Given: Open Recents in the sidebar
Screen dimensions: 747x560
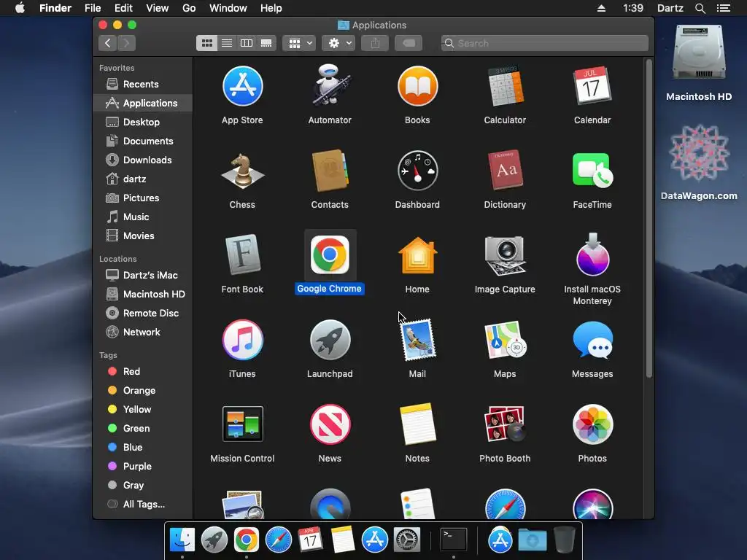Looking at the screenshot, I should point(143,85).
